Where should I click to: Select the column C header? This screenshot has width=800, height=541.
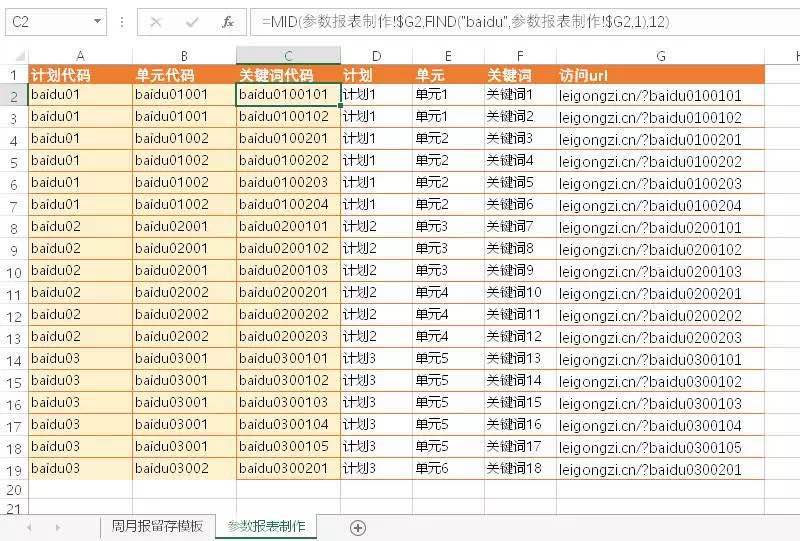coord(288,56)
